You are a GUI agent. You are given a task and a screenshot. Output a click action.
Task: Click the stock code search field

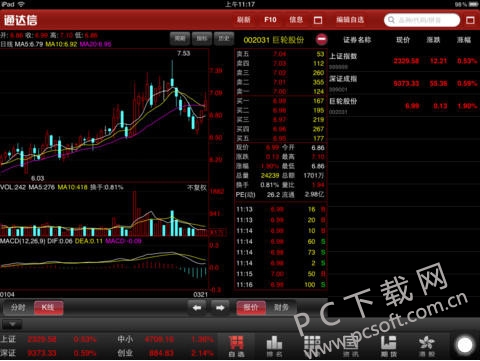pyautogui.click(x=422, y=20)
